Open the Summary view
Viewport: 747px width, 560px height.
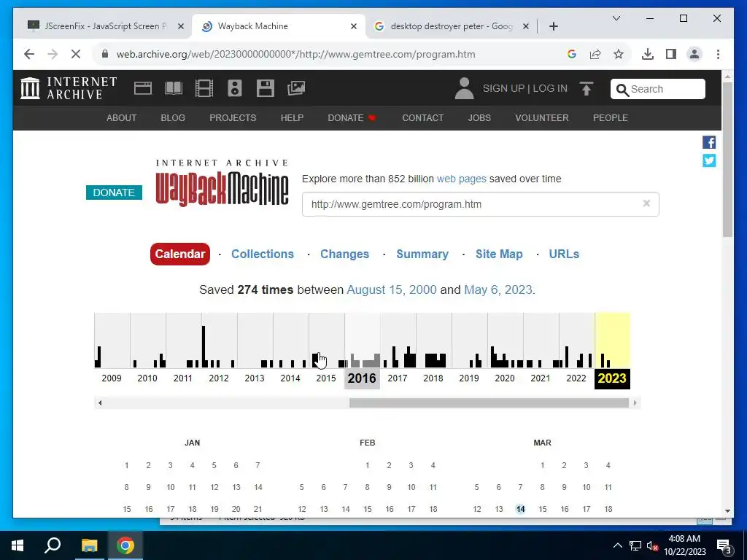422,254
